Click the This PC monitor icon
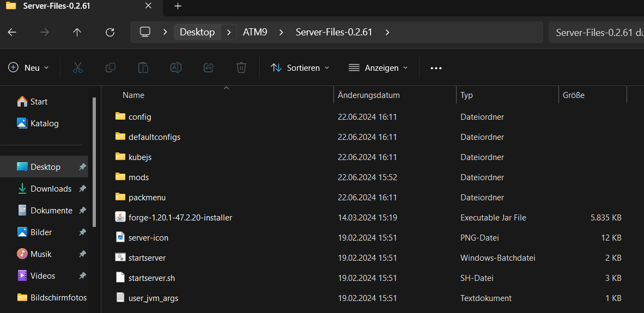Screen dimensions: 644x313 144,32
